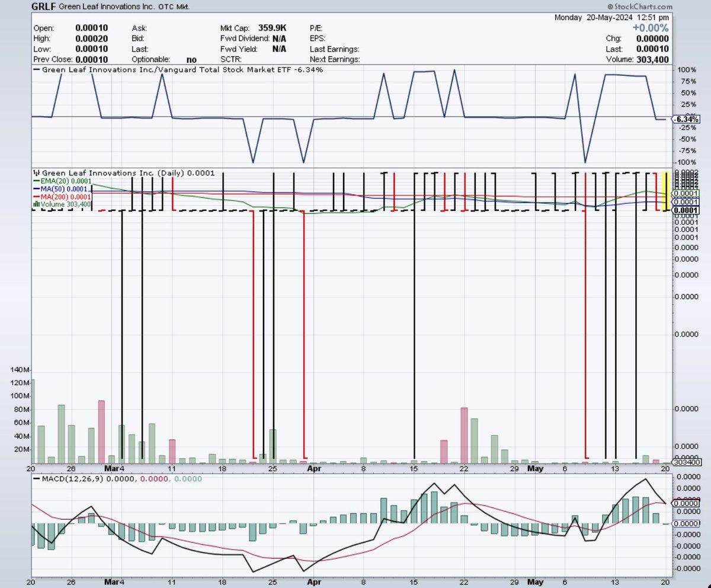Select the Volume 303,400 chart legend entry
Image resolution: width=711 pixels, height=588 pixels.
click(62, 204)
